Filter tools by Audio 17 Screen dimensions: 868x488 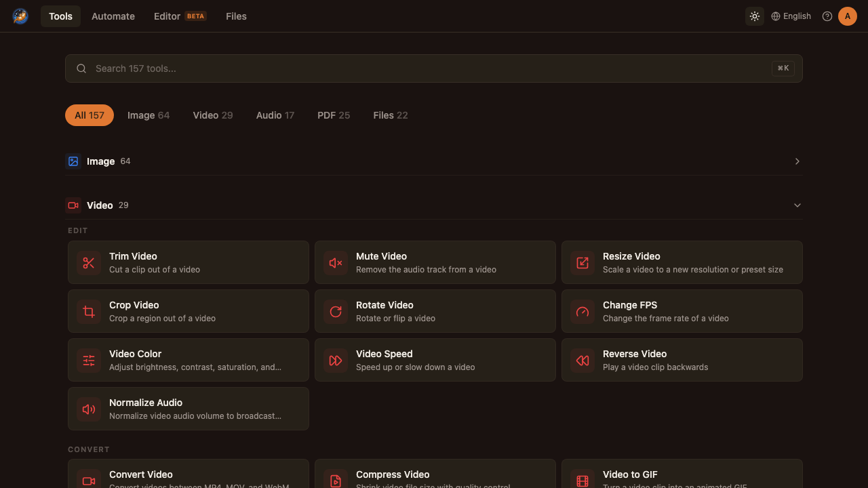pos(275,115)
